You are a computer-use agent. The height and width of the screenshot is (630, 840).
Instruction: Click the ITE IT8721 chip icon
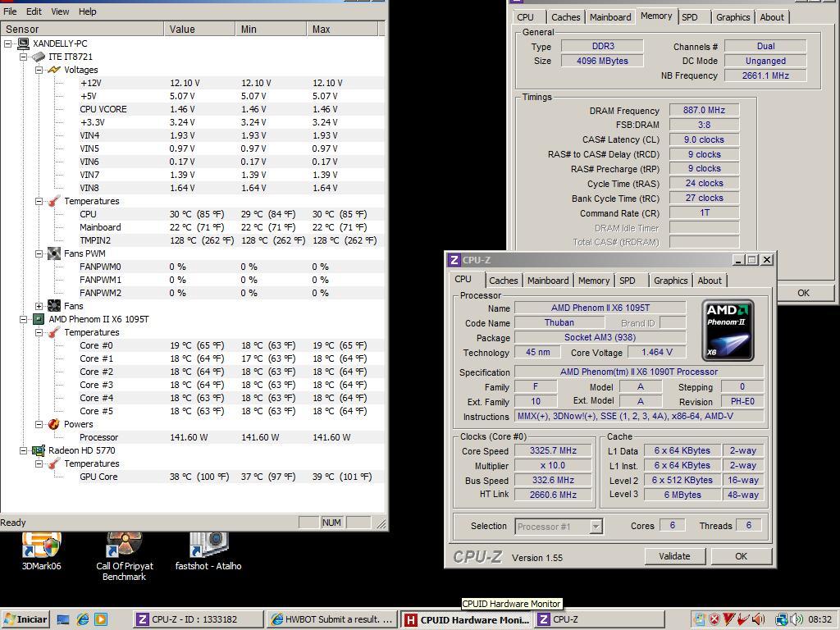(x=39, y=57)
